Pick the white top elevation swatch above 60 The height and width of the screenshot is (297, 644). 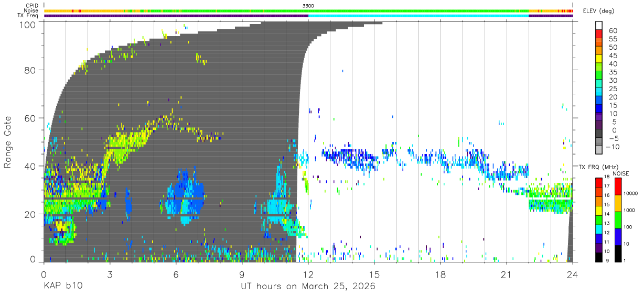point(599,26)
